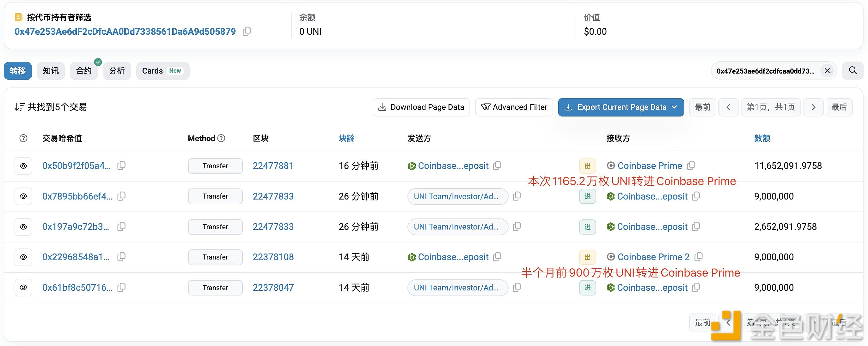Screen dimensions: 868x346
Task: Open block 22477881 link
Action: point(273,166)
